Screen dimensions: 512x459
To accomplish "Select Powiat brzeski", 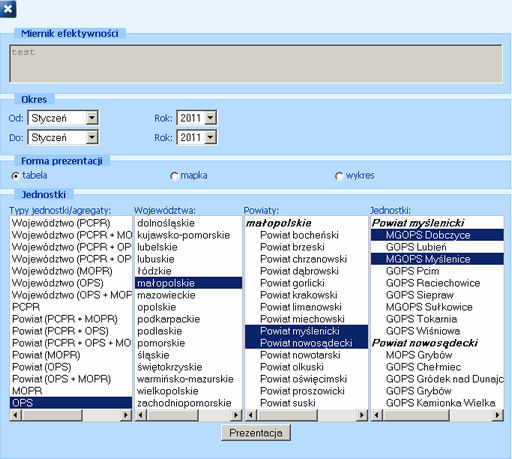I will [306, 247].
